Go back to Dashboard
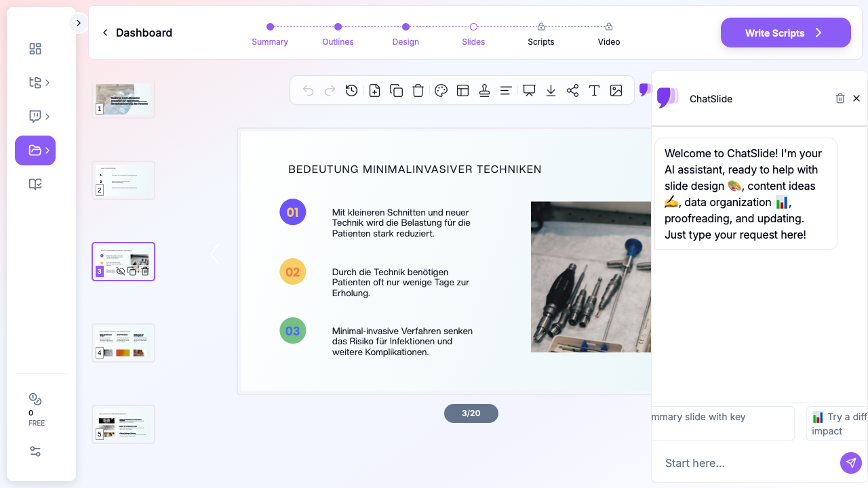 [x=136, y=33]
